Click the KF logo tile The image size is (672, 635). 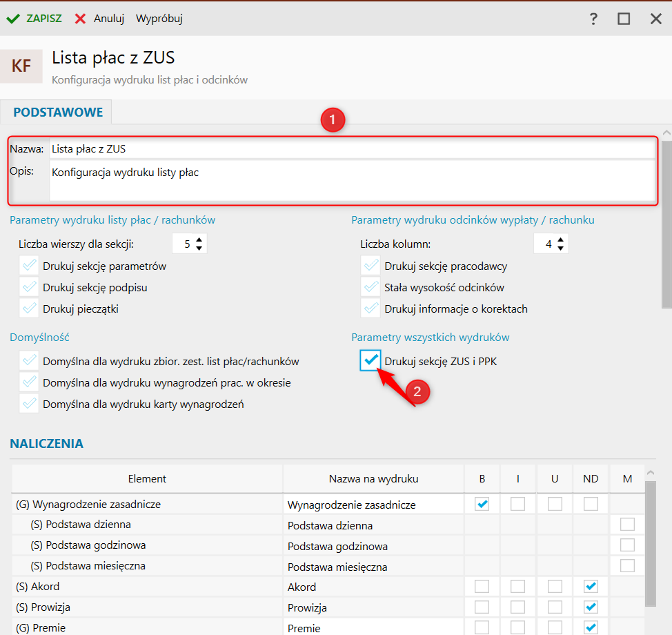click(x=21, y=66)
